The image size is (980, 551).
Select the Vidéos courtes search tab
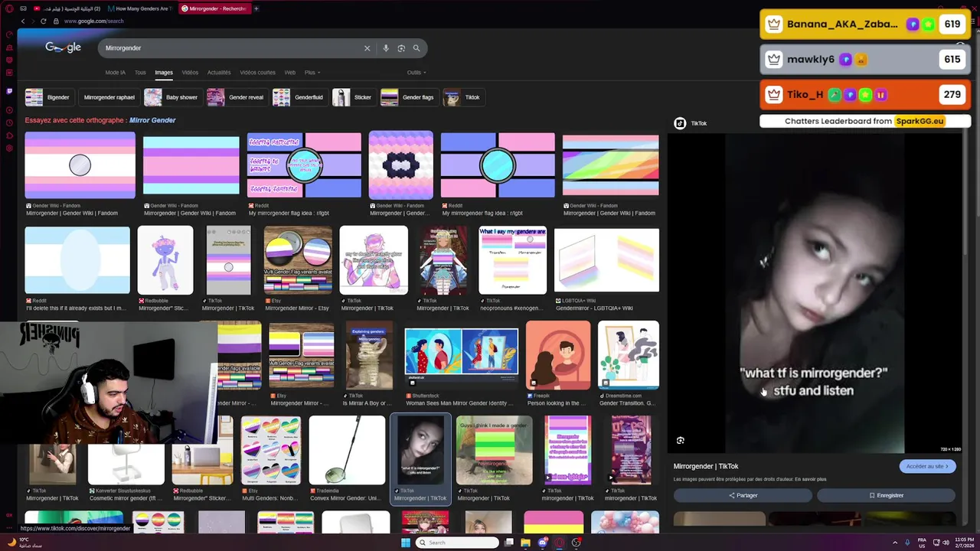tap(257, 73)
